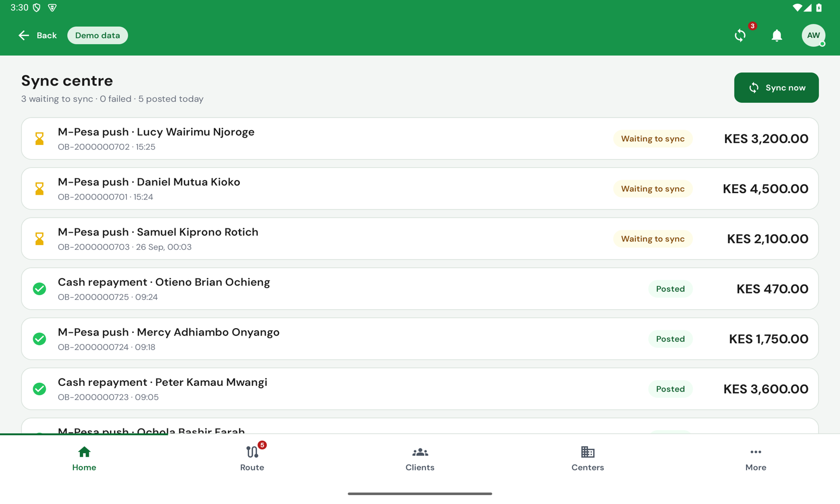This screenshot has height=504, width=840.
Task: Click reference OB-2000000701 · 15:24
Action: click(106, 197)
